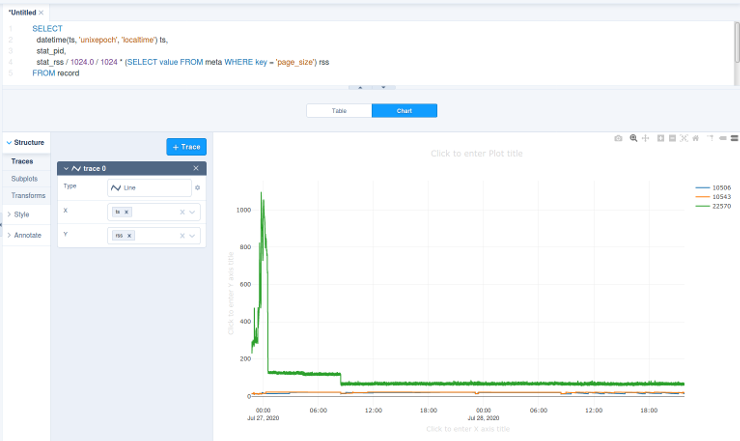Select the Pan tool in chart modebar

(646, 137)
